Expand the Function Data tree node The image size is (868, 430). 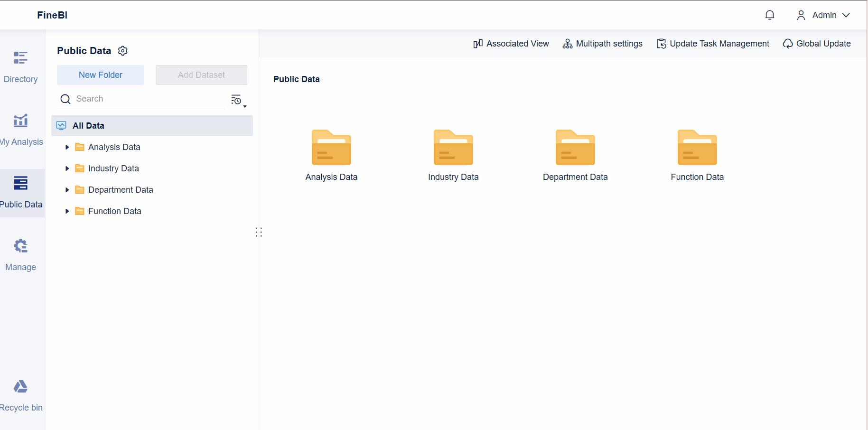point(67,211)
